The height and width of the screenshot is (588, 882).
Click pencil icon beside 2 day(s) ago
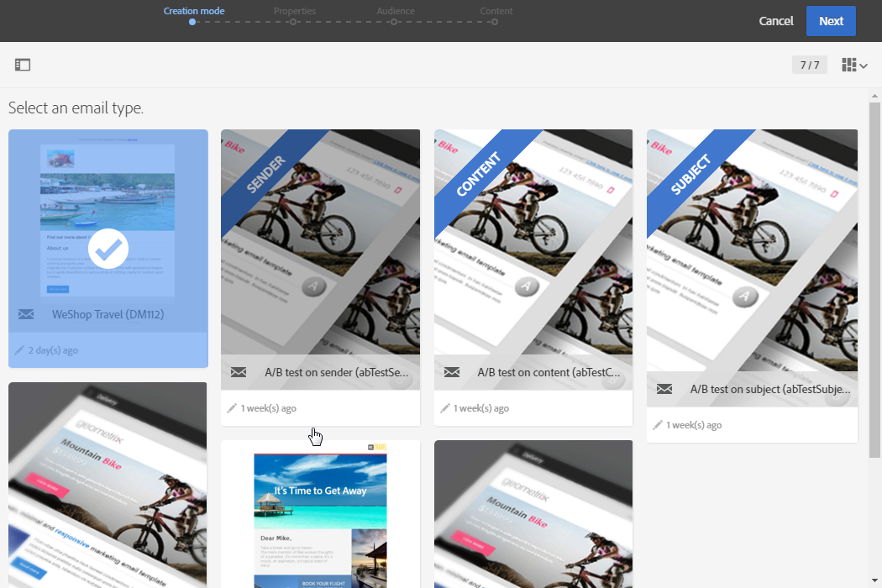19,350
